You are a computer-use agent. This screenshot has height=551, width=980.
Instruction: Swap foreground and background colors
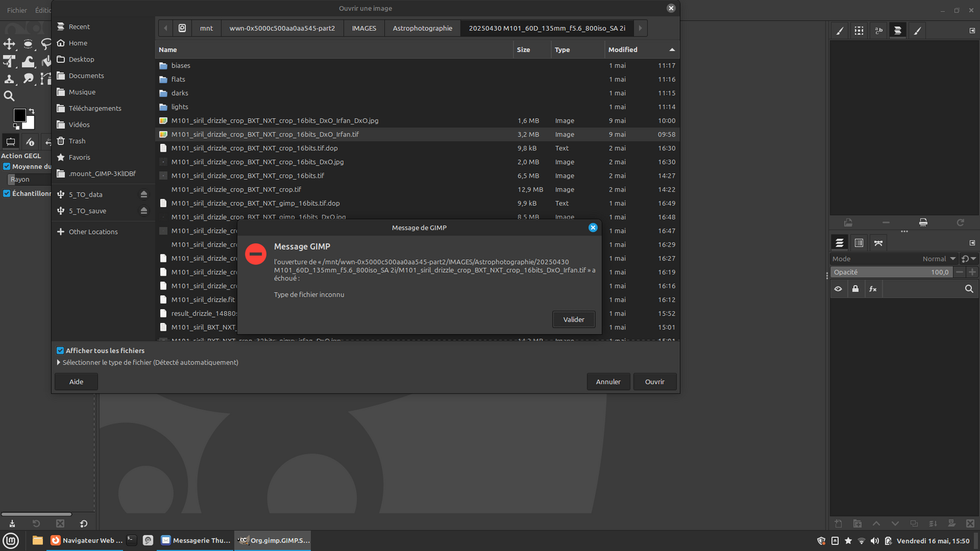pos(31,111)
